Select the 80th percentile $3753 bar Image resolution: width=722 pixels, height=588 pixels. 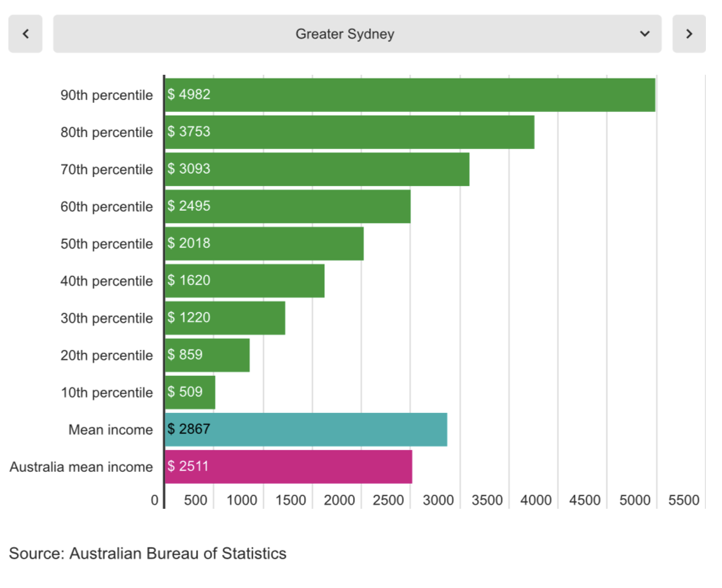click(349, 132)
